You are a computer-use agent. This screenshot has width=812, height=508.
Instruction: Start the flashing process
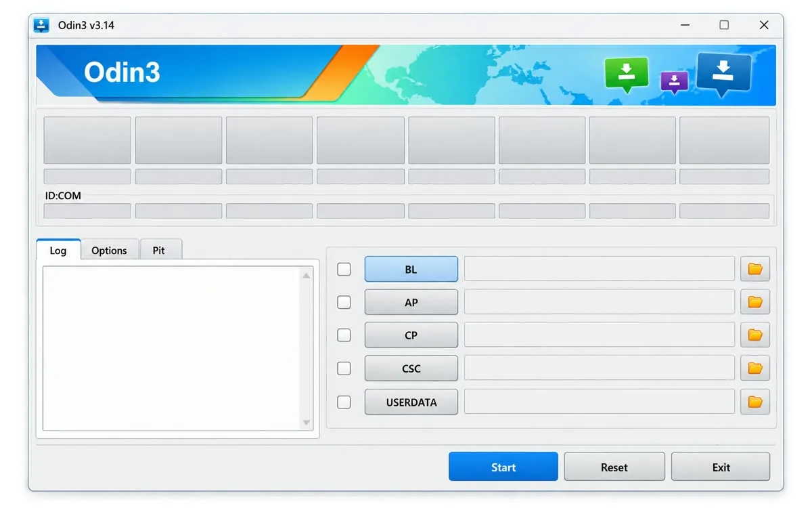tap(503, 467)
